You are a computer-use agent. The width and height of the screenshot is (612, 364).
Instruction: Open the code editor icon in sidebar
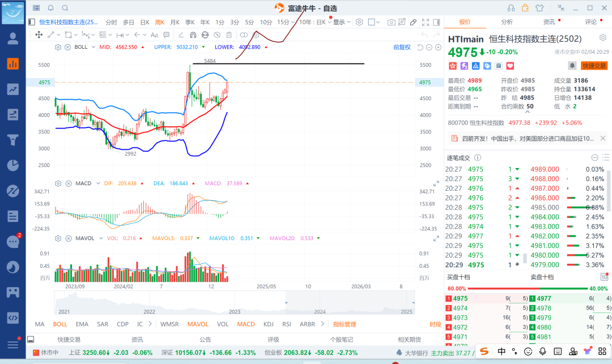13,318
